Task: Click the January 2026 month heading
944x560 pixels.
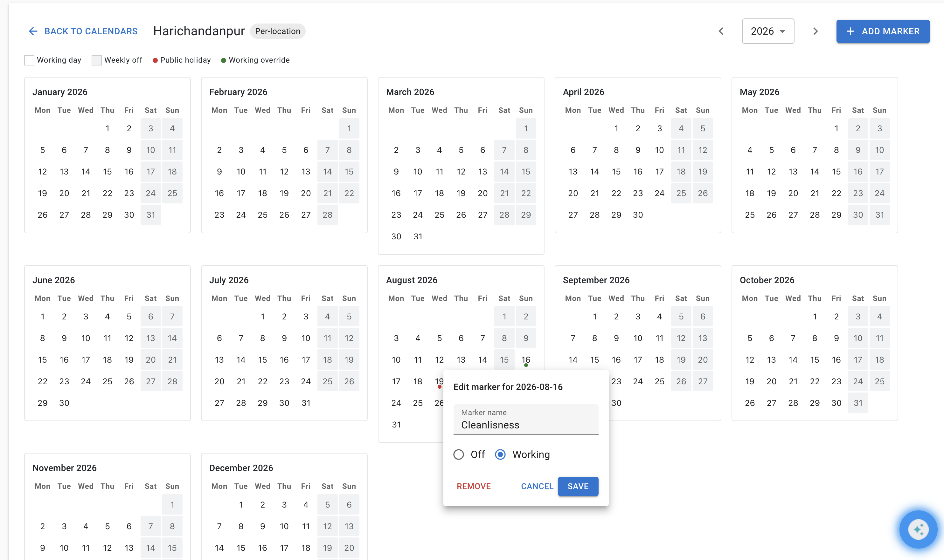Action: [60, 92]
